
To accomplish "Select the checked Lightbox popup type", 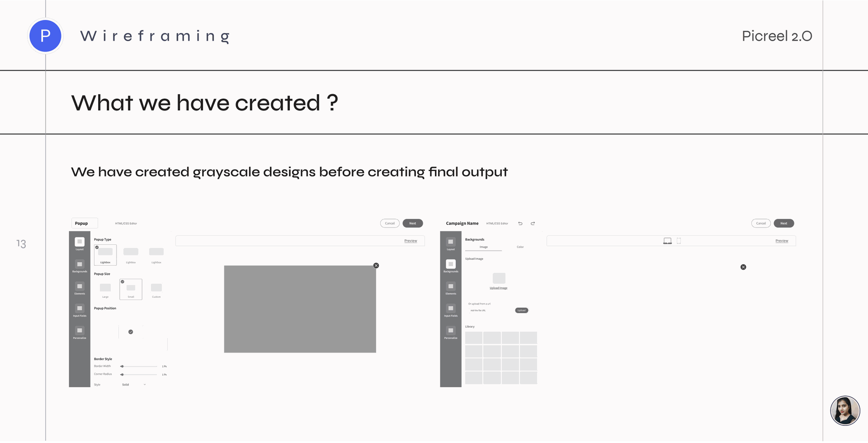I will (x=105, y=255).
